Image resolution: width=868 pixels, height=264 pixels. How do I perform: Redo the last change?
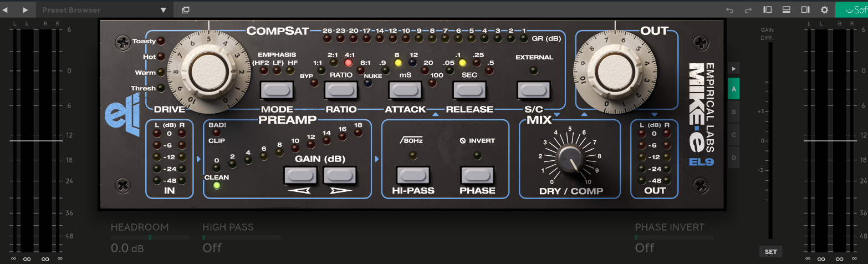click(x=749, y=10)
